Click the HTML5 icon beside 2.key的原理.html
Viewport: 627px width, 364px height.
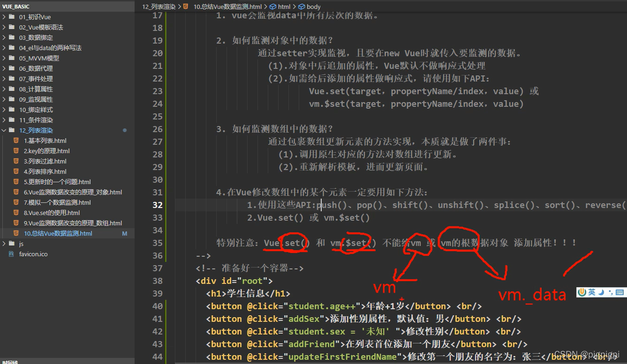[x=16, y=151]
